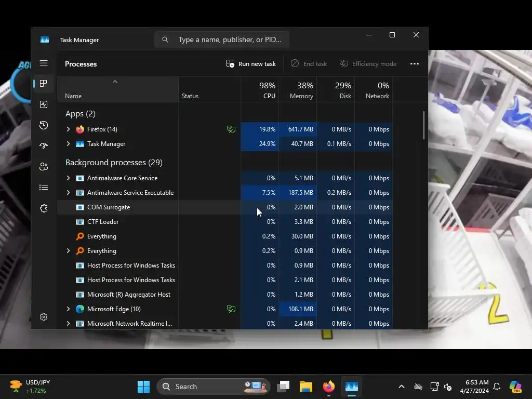Click the Efficiency mode button
The height and width of the screenshot is (399, 532).
(x=368, y=64)
